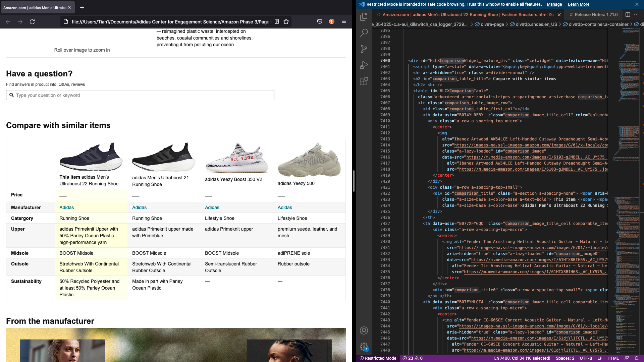
Task: Open Run and Debug view icon
Action: [364, 65]
